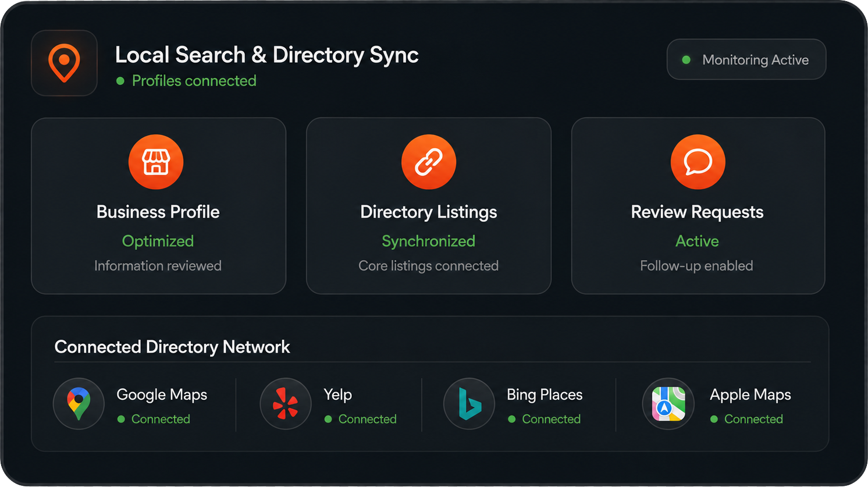Image resolution: width=868 pixels, height=487 pixels.
Task: Click the Review Requests speech bubble icon
Action: click(698, 162)
